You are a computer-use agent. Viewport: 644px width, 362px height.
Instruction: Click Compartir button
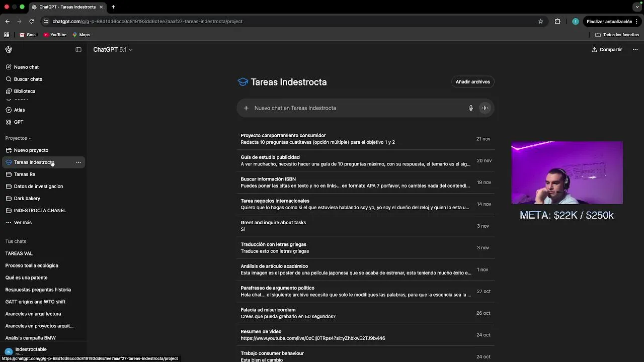tap(607, 50)
